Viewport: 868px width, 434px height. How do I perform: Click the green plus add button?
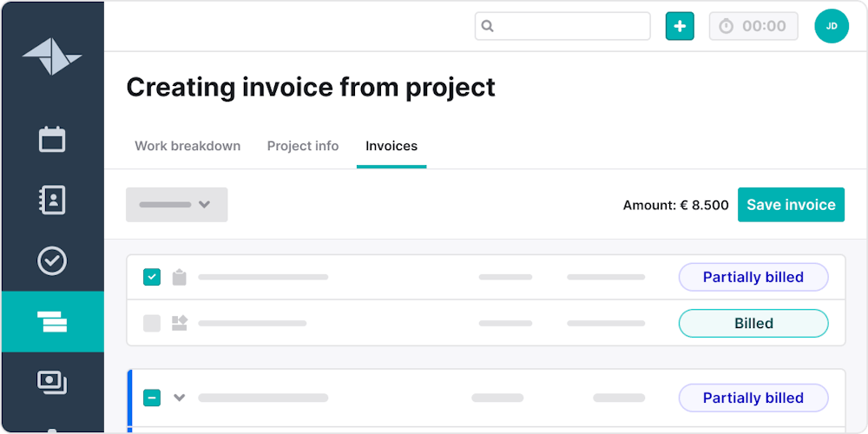click(x=680, y=26)
